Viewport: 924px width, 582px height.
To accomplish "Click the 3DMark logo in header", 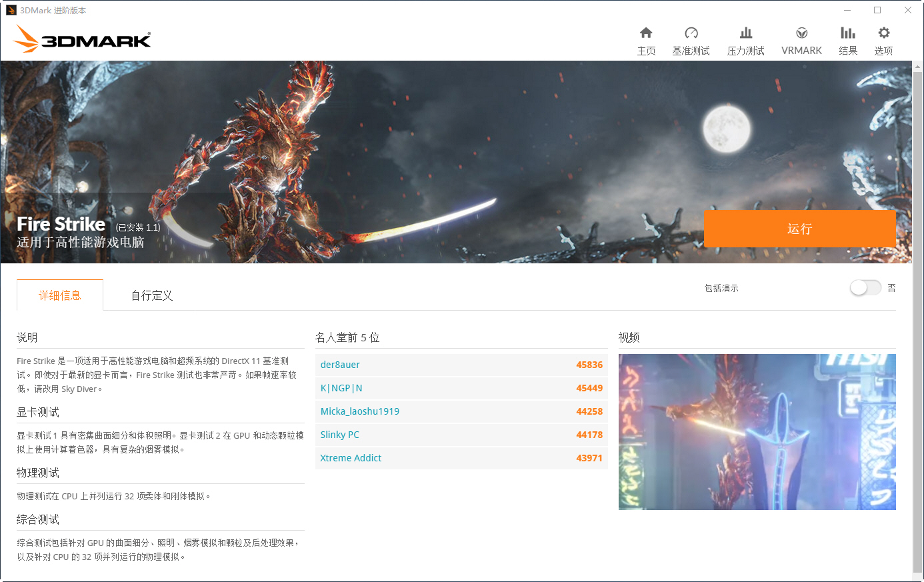I will click(82, 39).
